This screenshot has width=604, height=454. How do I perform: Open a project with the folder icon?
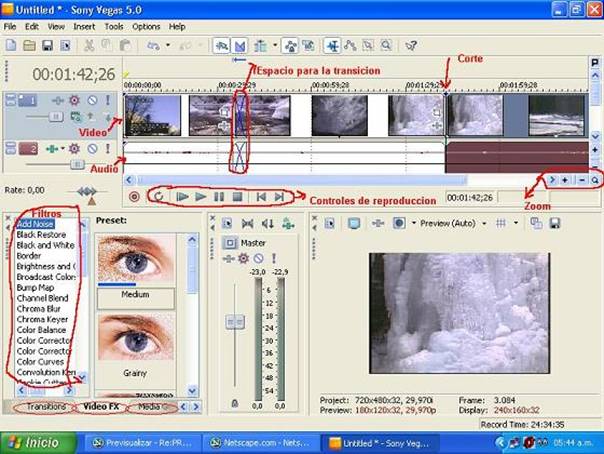29,46
